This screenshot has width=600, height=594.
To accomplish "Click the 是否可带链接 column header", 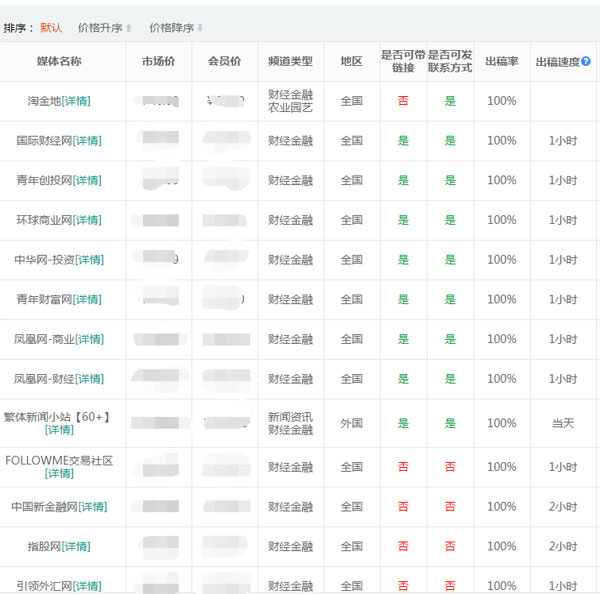I will (403, 61).
